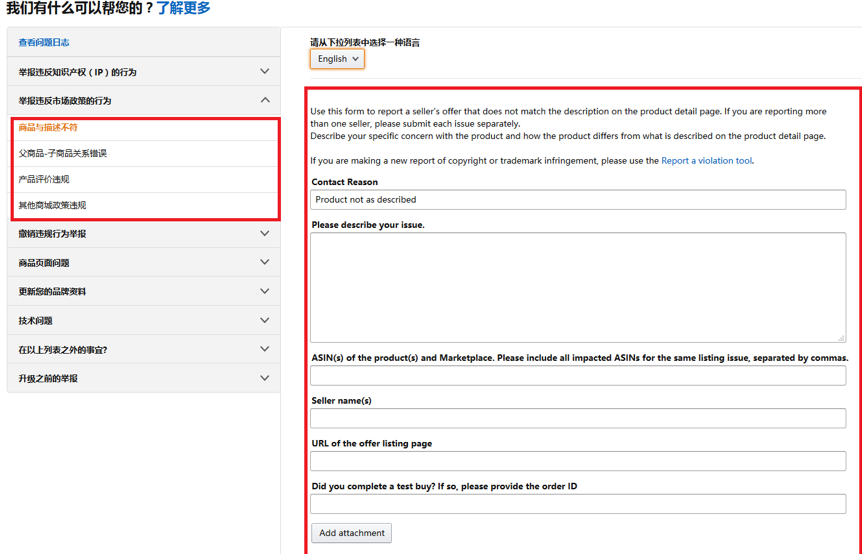862x554 pixels.
Task: Expand the 升级之前的举报 section
Action: coord(143,379)
